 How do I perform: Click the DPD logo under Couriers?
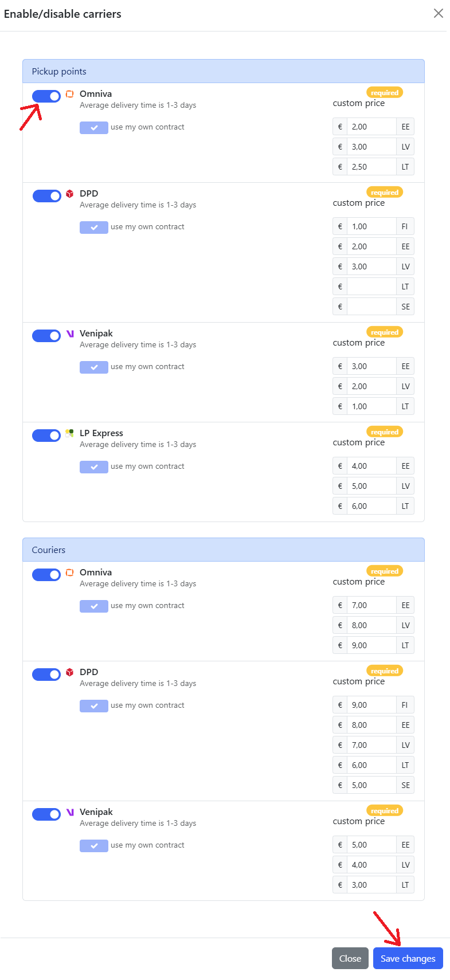pyautogui.click(x=70, y=672)
